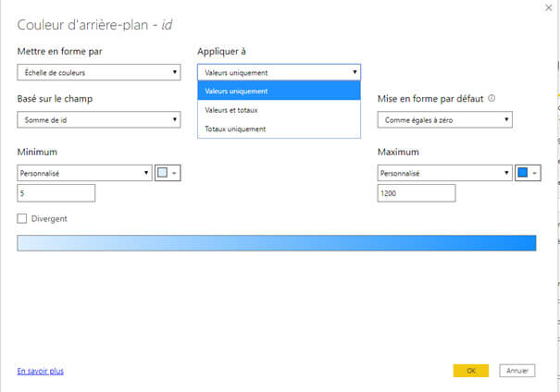560x392 pixels.
Task: Cancel with the Annuler button
Action: [517, 371]
